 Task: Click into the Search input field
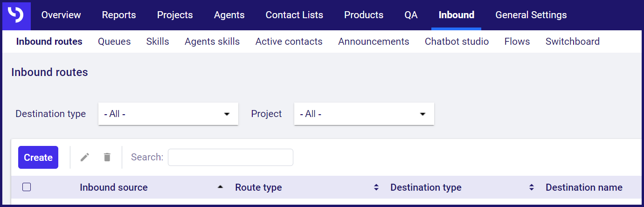pos(230,157)
